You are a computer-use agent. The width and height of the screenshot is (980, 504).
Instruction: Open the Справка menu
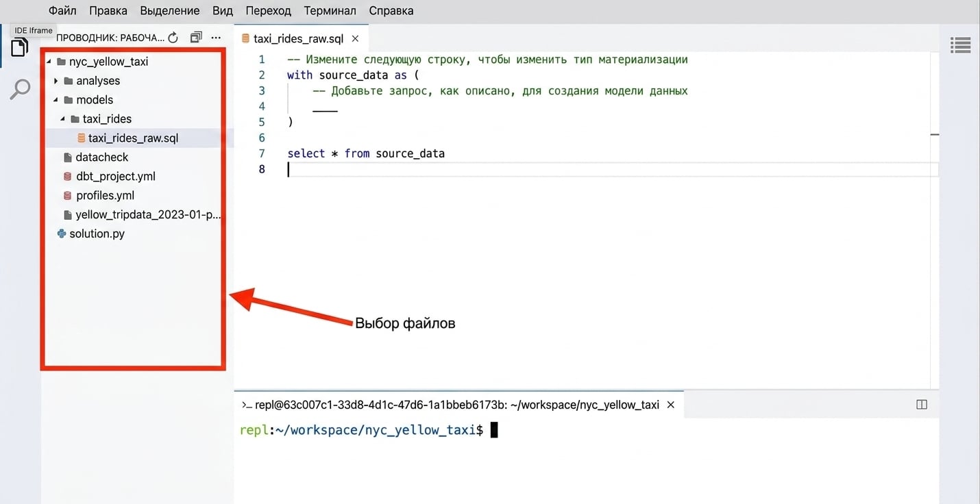(391, 11)
